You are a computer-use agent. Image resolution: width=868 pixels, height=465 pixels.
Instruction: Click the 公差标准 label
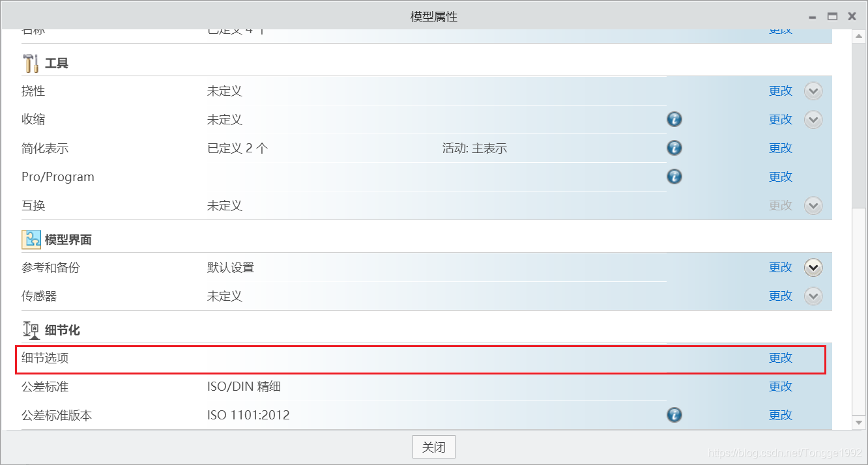coord(45,387)
